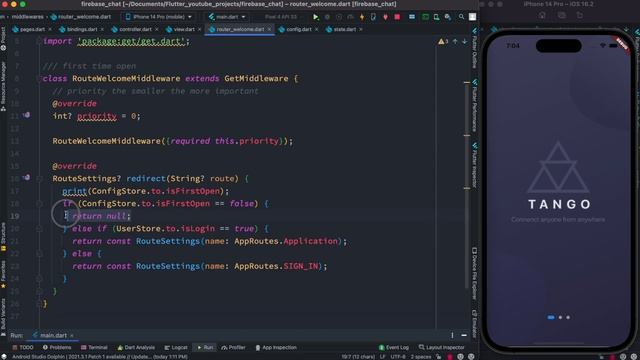This screenshot has width=640, height=360.
Task: Open the Emulator side panel
Action: 474,324
